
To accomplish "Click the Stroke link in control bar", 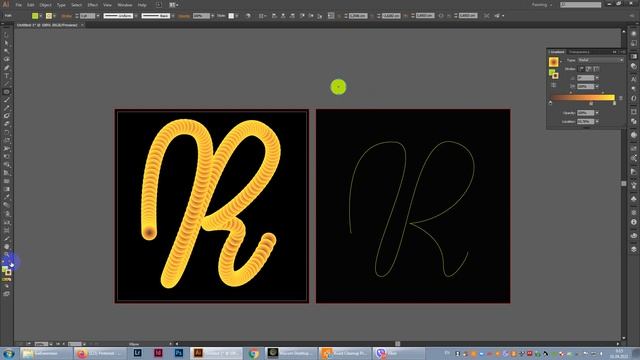I will 67,16.
